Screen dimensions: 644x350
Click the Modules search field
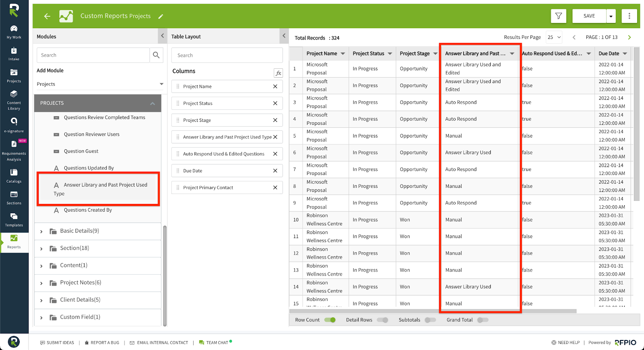point(93,55)
